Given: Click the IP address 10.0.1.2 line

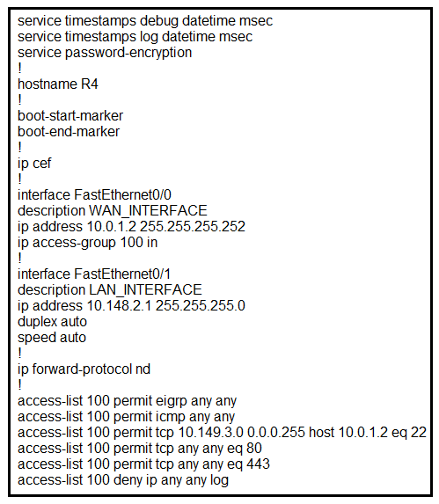Looking at the screenshot, I should point(131,227).
